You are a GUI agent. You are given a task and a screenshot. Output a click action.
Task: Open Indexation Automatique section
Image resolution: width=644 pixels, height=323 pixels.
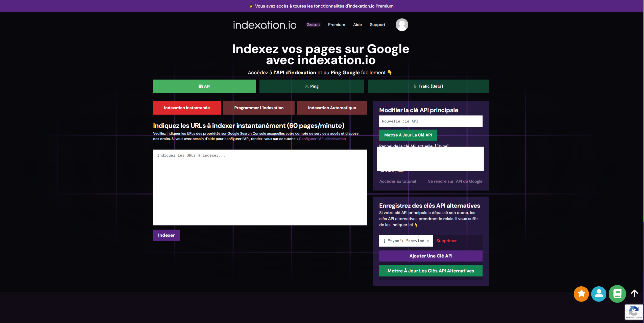[x=332, y=108]
